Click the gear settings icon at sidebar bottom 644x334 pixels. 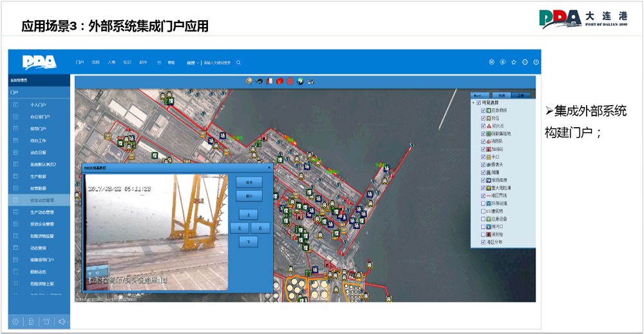[15, 322]
